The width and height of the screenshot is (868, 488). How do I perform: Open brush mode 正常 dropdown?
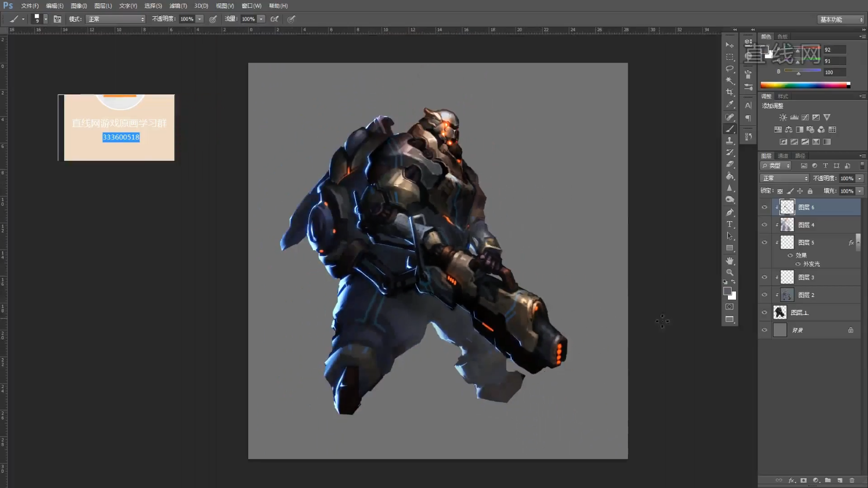[116, 19]
